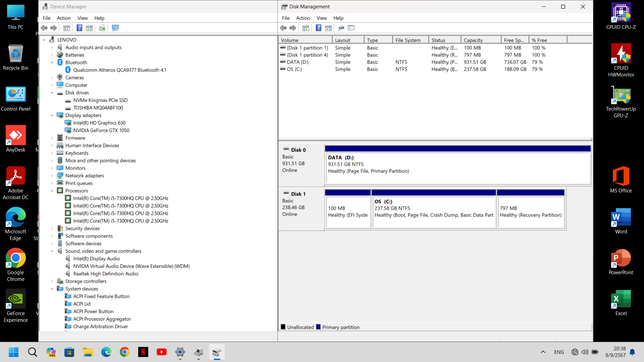
Task: Select TOSHIBA MQ04ABF100 disk drive
Action: tap(98, 108)
